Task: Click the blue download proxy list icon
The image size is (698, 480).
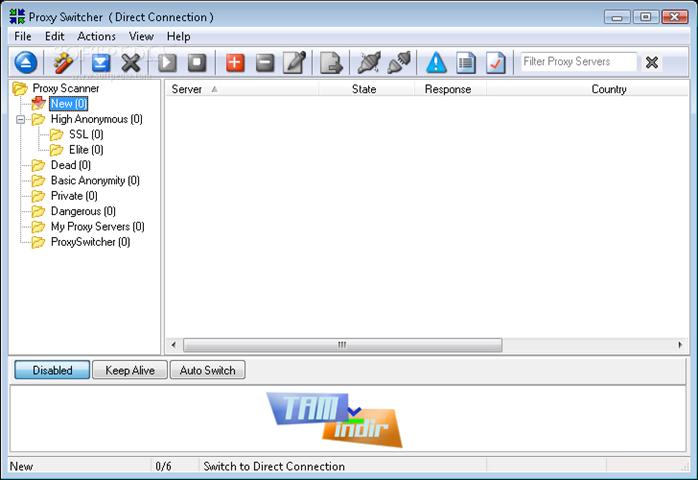Action: tap(101, 62)
